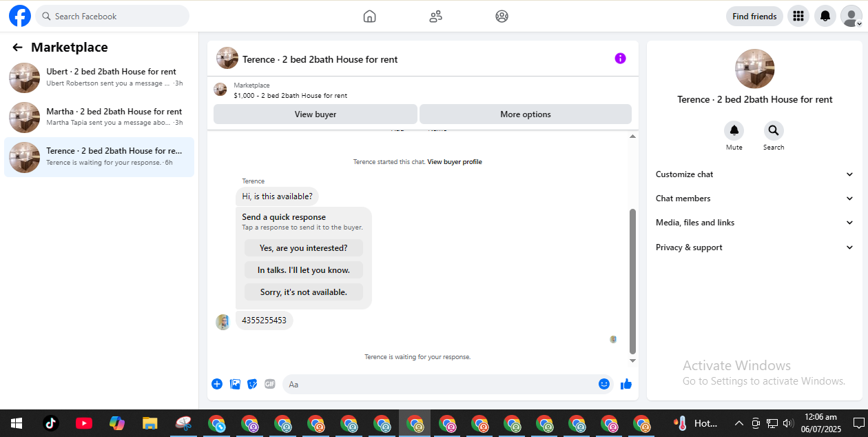Open the emoji picker
Screen dimensions: 868x437
coord(604,384)
